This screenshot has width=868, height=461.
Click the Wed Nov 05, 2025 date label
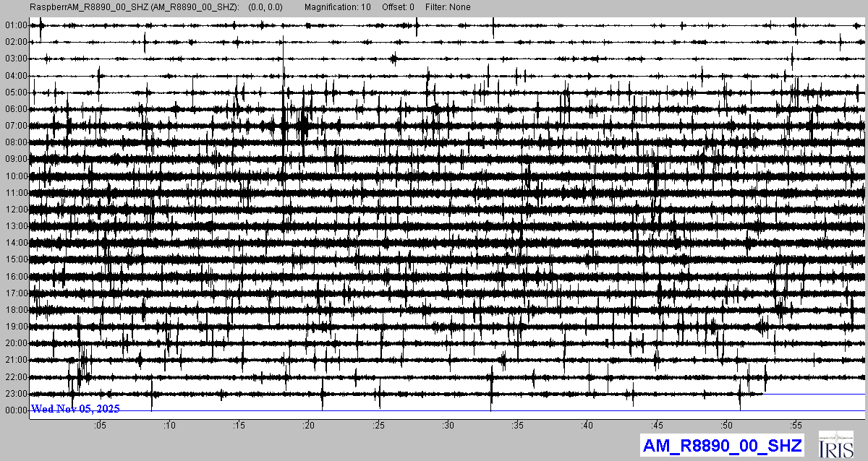[75, 409]
